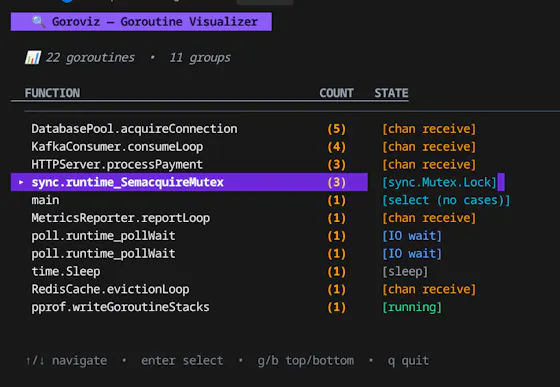Click the [select (no cases)] state label

(446, 200)
